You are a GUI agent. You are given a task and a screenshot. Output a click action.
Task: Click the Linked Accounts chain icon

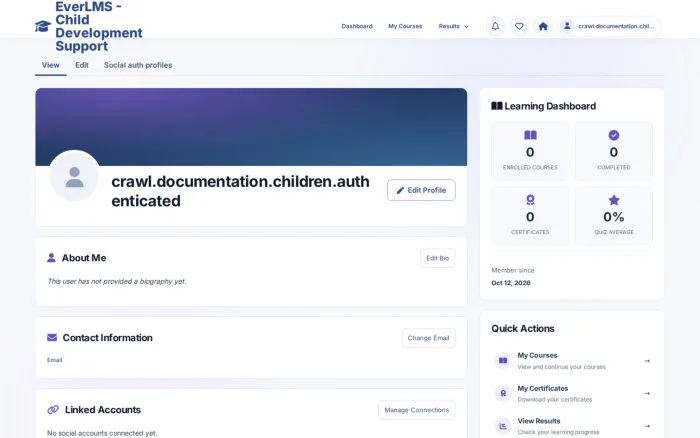(x=53, y=409)
